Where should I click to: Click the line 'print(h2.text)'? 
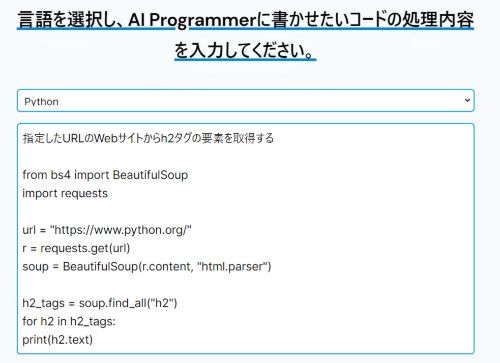pos(57,340)
